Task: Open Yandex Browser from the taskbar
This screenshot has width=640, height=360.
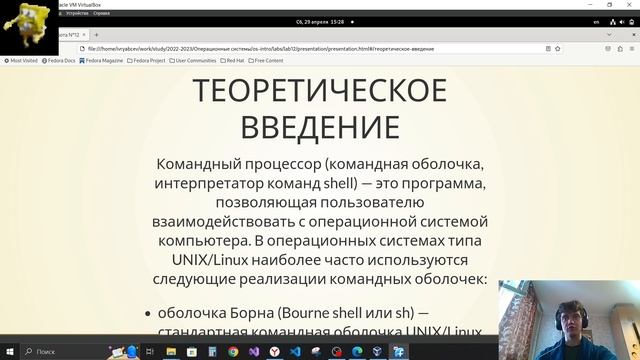Action: pos(275,351)
